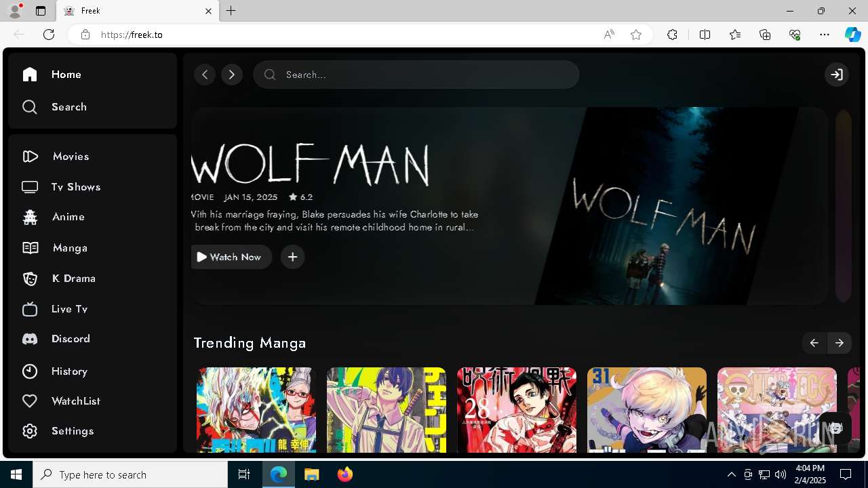Select the Tv Shows menu label
Viewport: 868px width, 488px height.
coord(76,187)
